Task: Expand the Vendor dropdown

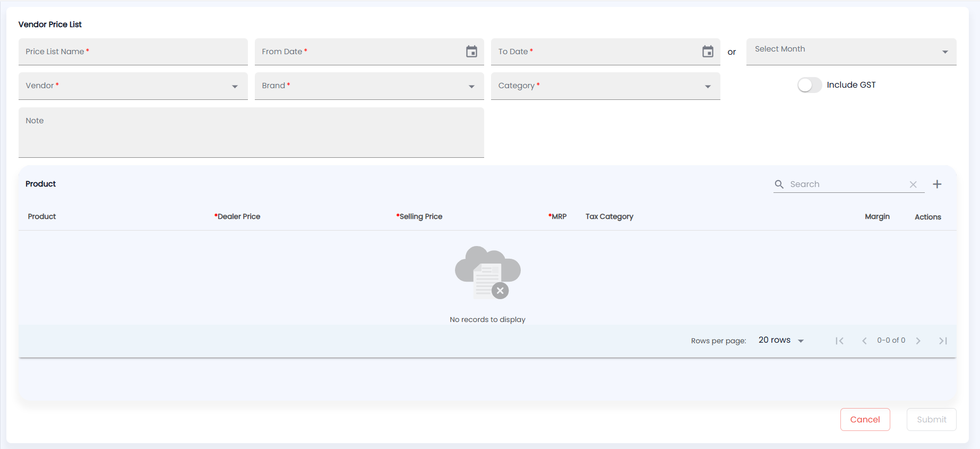Action: [133, 86]
